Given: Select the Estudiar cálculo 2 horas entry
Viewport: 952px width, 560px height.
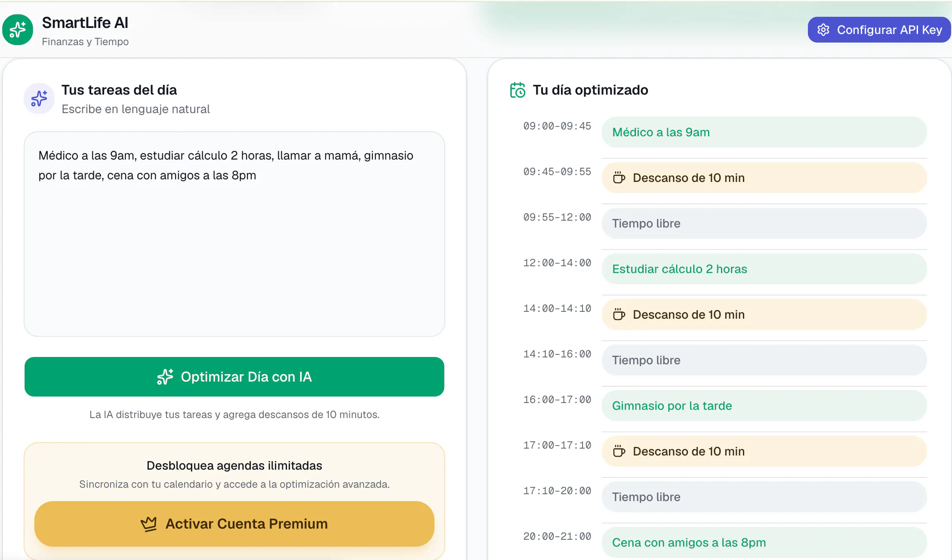Looking at the screenshot, I should [764, 269].
